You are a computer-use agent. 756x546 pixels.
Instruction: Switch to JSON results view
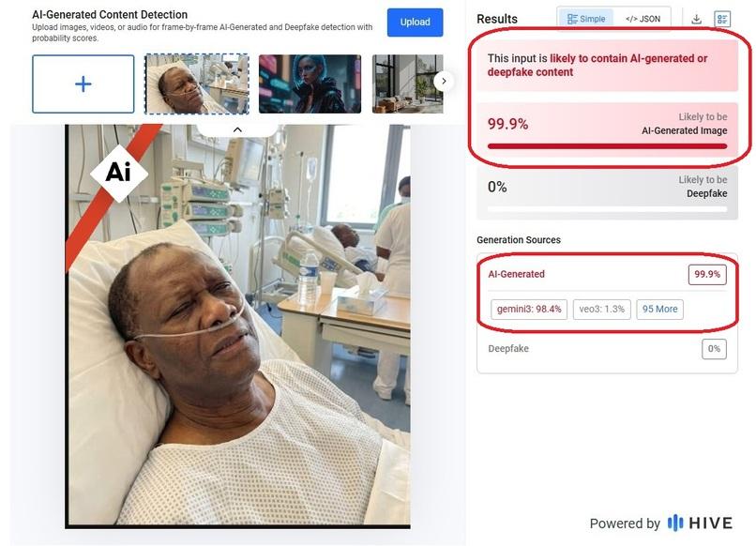[x=643, y=19]
